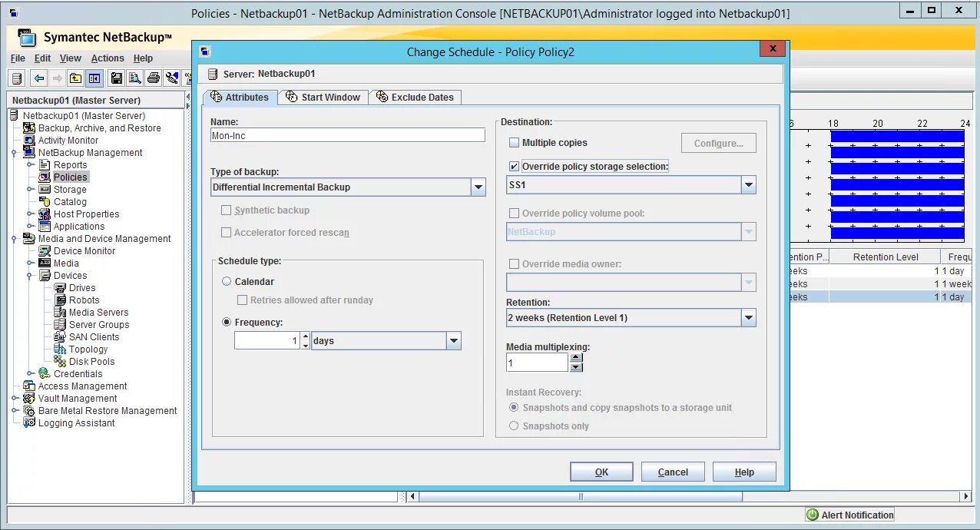Click the Back arrow toolbar icon
The width and height of the screenshot is (980, 530).
[x=38, y=78]
